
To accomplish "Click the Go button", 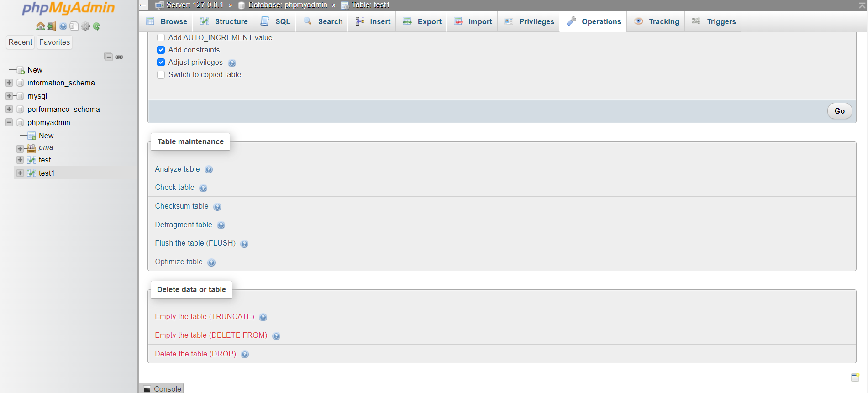I will pos(839,111).
